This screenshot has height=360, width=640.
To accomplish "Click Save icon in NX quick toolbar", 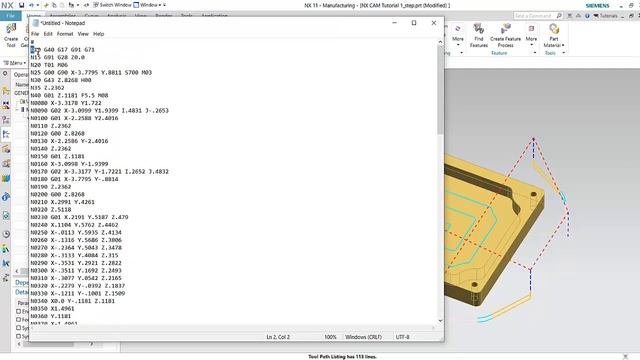I will 21,5.
